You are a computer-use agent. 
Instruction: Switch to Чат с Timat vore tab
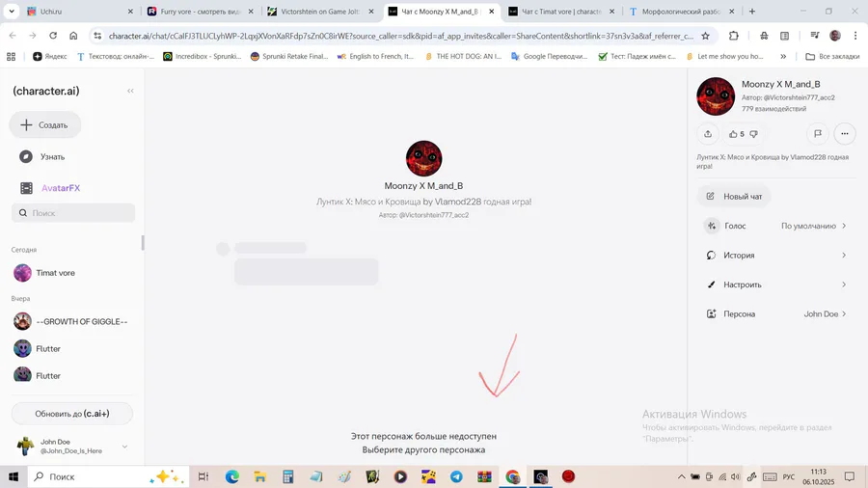click(x=561, y=11)
